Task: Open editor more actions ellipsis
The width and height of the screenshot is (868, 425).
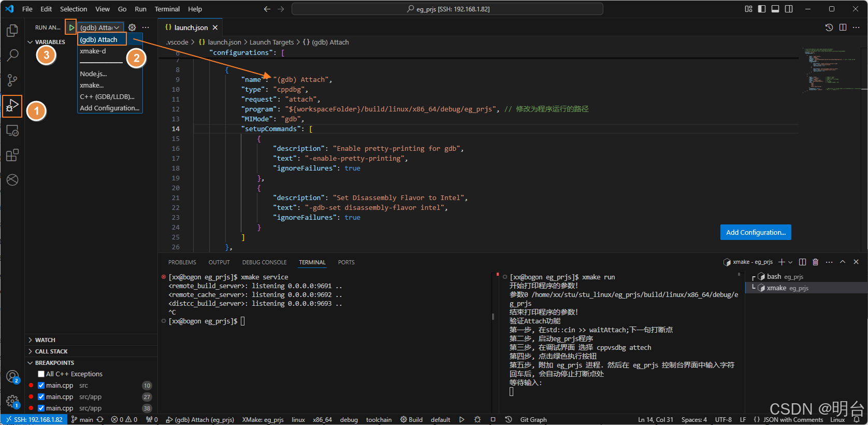Action: (857, 27)
